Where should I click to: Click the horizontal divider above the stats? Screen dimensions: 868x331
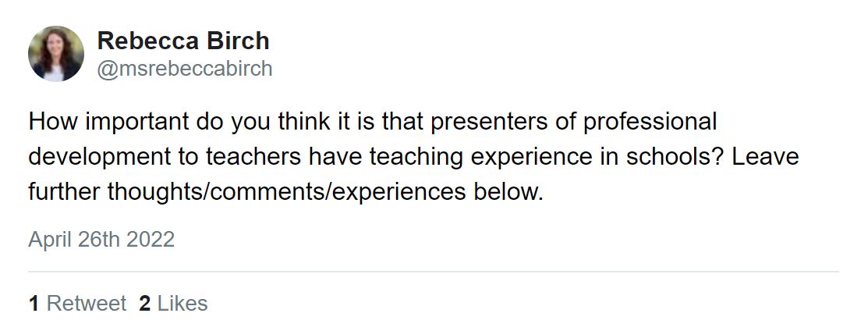point(434,272)
